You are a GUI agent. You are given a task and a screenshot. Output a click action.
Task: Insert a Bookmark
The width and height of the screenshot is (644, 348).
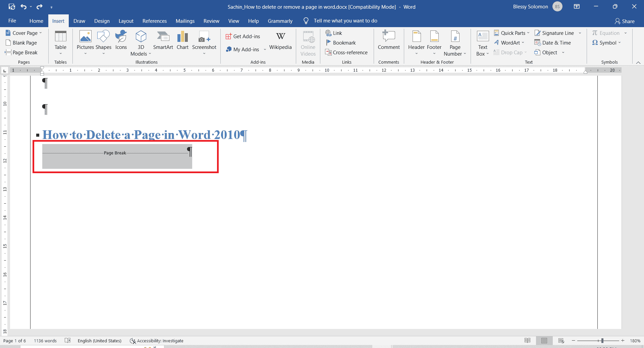click(341, 43)
